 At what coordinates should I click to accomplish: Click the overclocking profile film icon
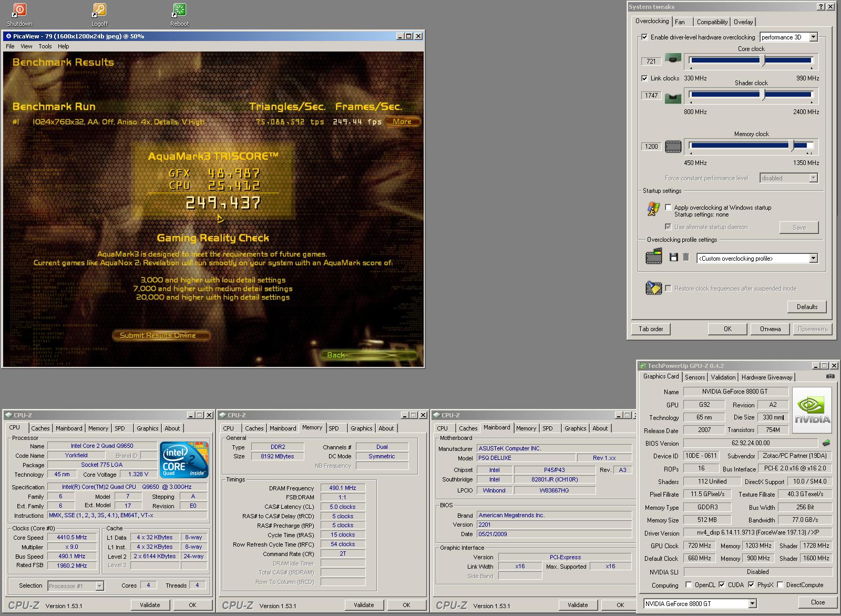654,257
